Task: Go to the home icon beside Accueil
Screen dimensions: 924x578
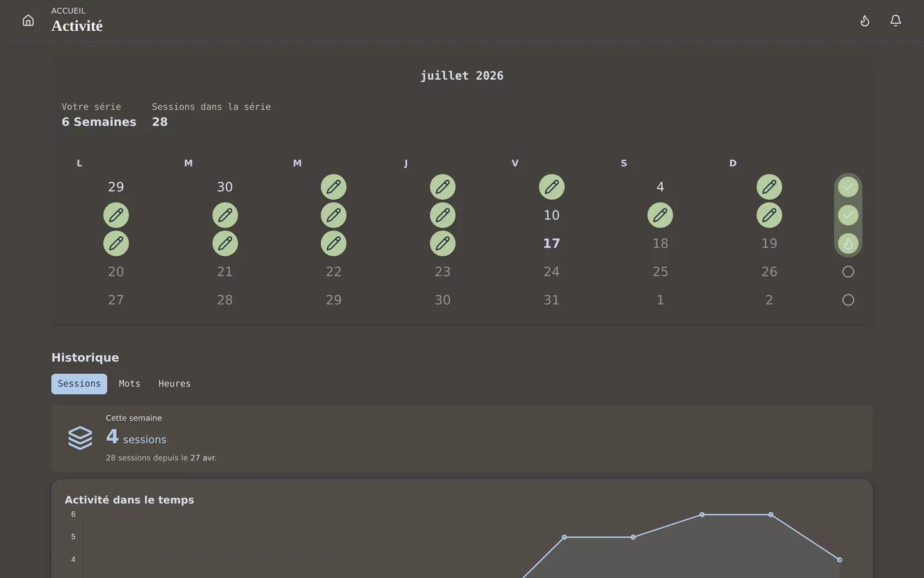Action: pos(28,21)
